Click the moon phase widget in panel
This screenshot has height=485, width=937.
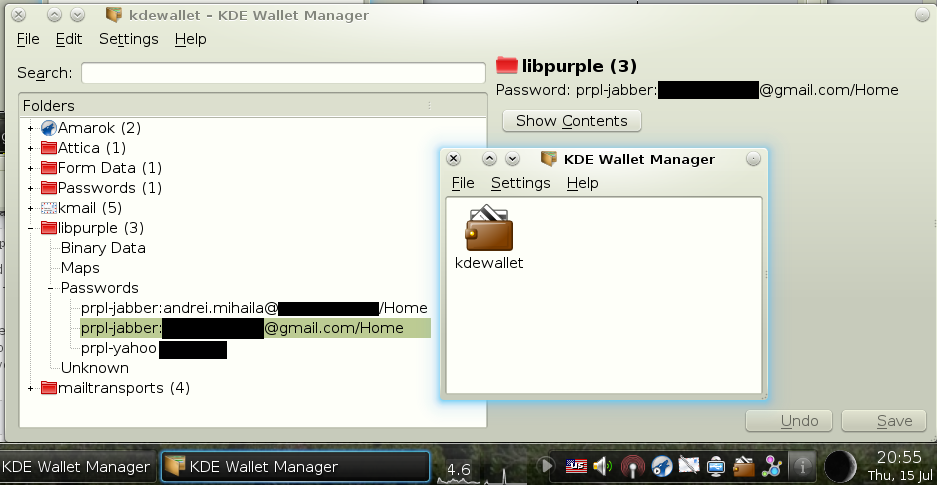tap(840, 466)
